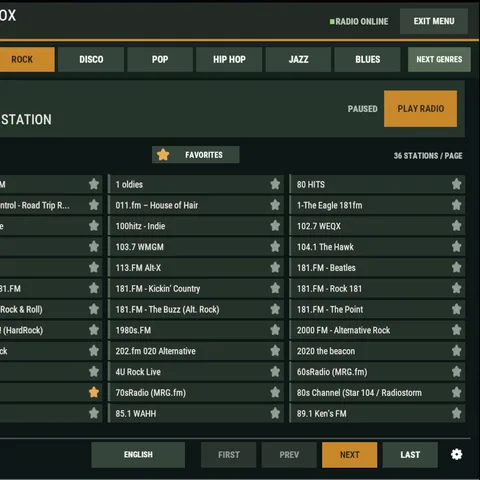Favorite 181.FM - Kickin' Country star

click(275, 288)
